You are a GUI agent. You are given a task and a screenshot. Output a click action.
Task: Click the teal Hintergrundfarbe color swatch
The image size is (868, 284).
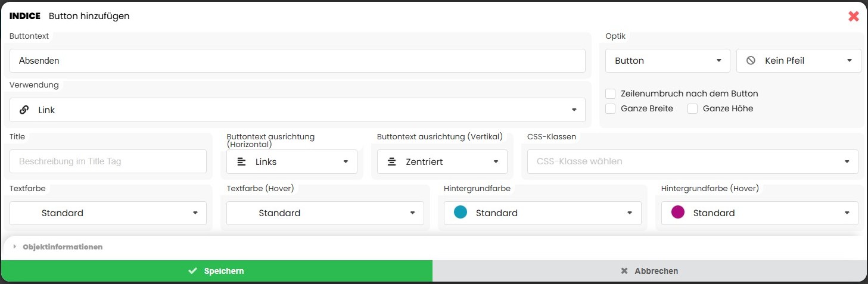460,213
